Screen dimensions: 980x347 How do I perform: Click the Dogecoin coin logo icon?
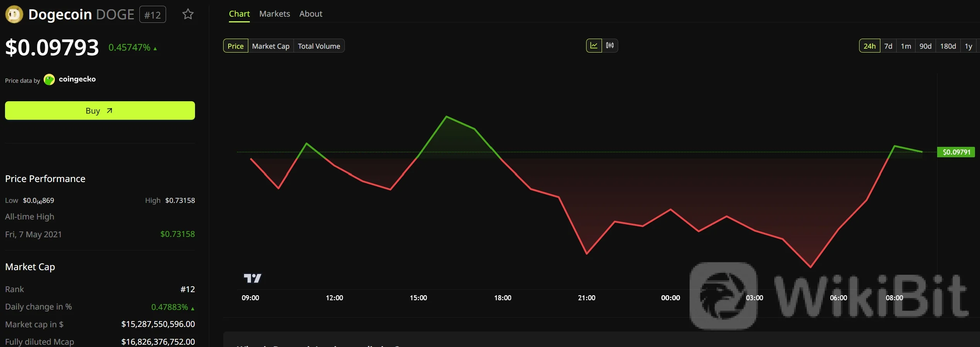(x=14, y=15)
